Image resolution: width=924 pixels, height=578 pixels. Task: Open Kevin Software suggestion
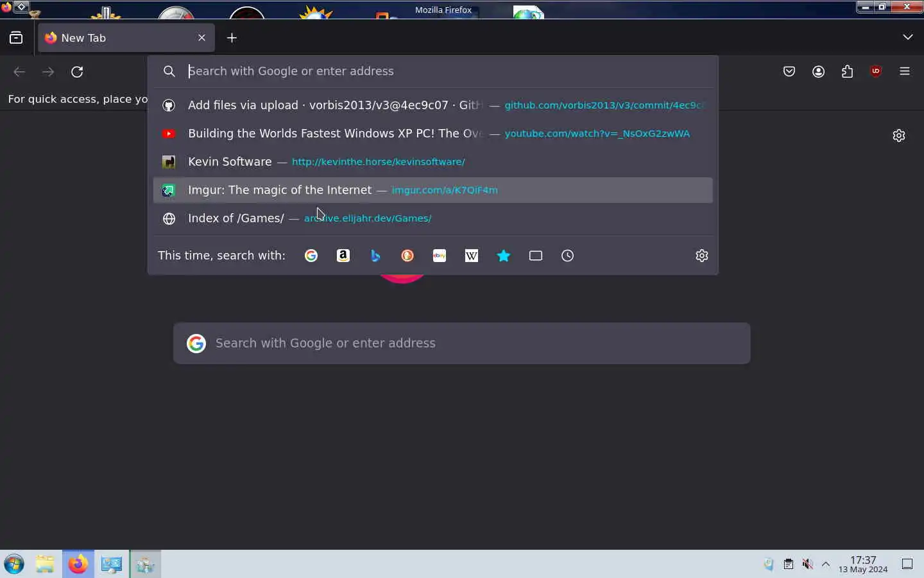click(x=433, y=162)
